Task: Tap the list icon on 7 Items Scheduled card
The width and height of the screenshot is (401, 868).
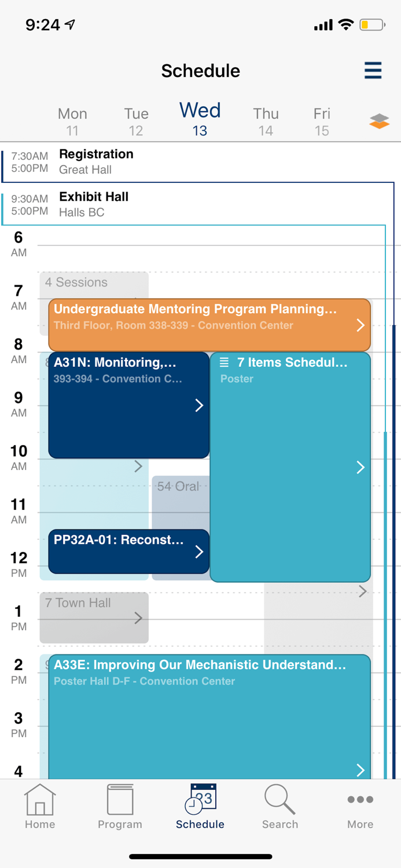Action: (x=225, y=362)
